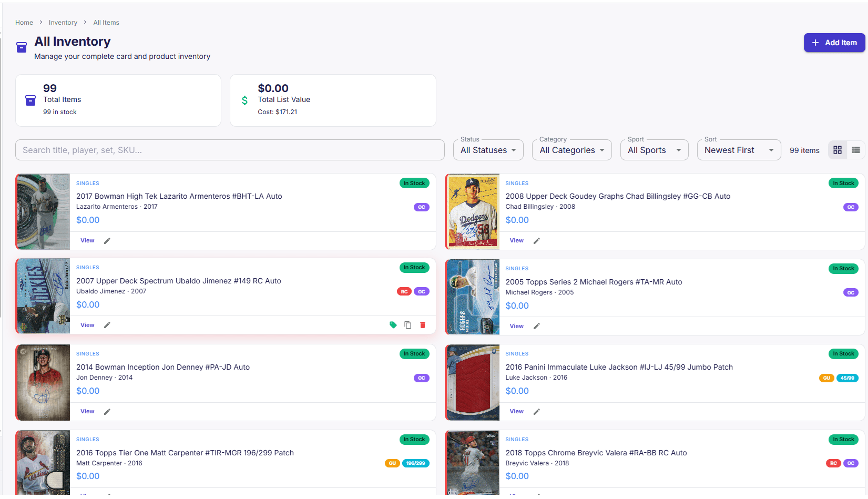Click the All Inventory archive icon
This screenshot has height=499, width=868.
pos(22,47)
